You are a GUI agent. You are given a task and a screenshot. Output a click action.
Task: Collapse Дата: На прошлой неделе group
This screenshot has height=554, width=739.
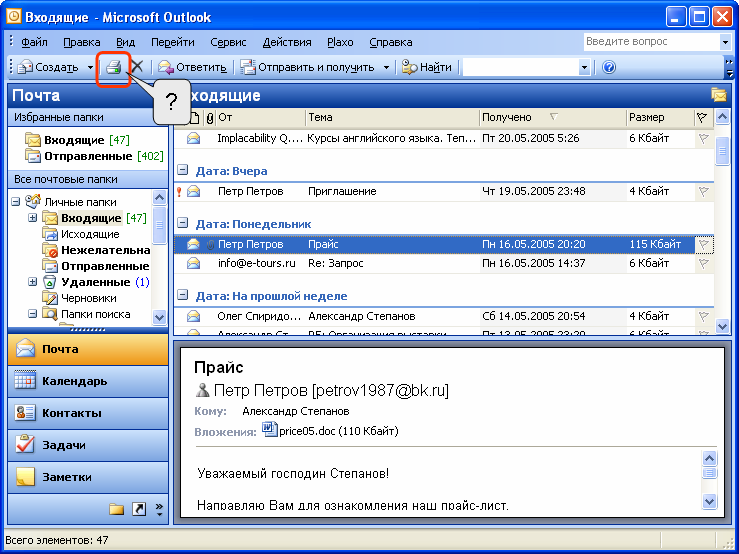click(182, 296)
